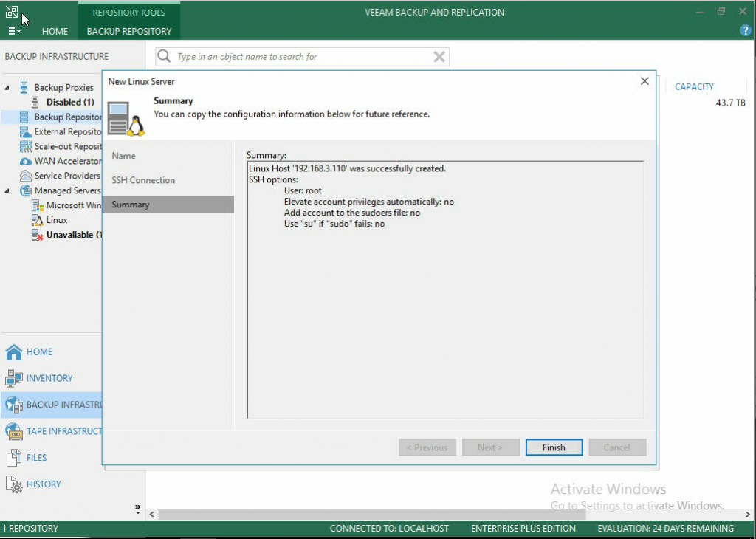
Task: Click the horizontal scrollbar right arrow
Action: click(747, 515)
